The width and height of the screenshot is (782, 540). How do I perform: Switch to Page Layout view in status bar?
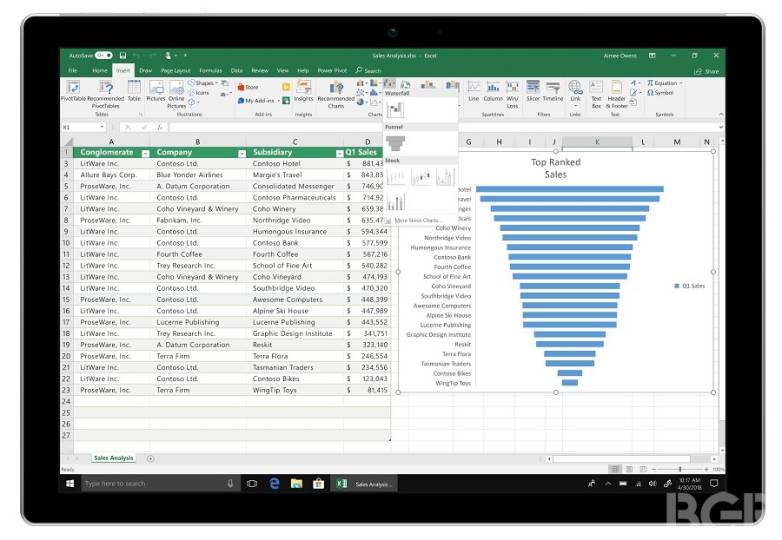click(x=629, y=469)
